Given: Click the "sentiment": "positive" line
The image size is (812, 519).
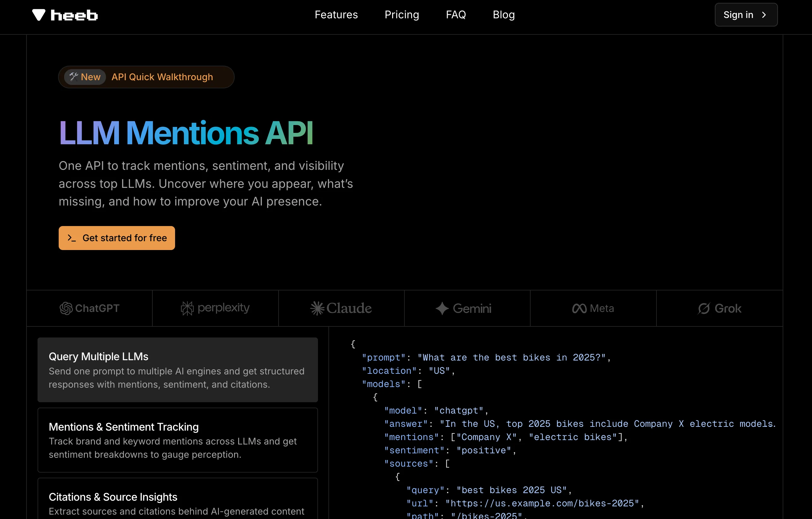Looking at the screenshot, I should tap(450, 450).
